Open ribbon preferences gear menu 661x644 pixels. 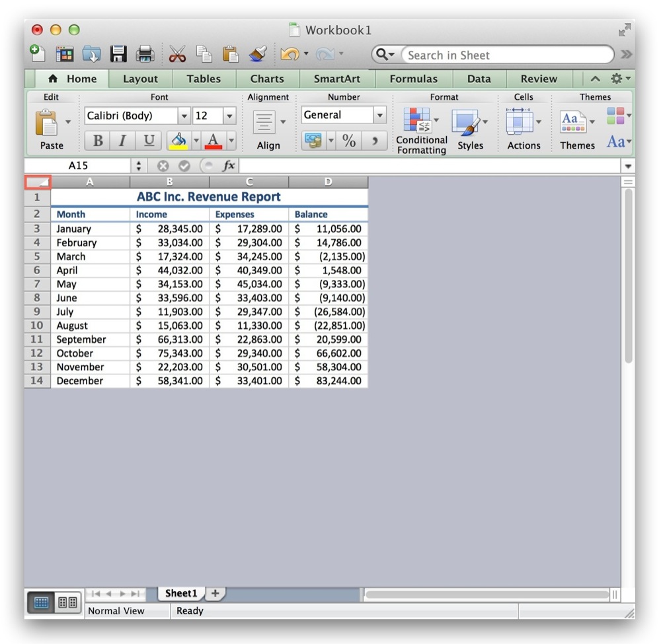click(x=621, y=79)
